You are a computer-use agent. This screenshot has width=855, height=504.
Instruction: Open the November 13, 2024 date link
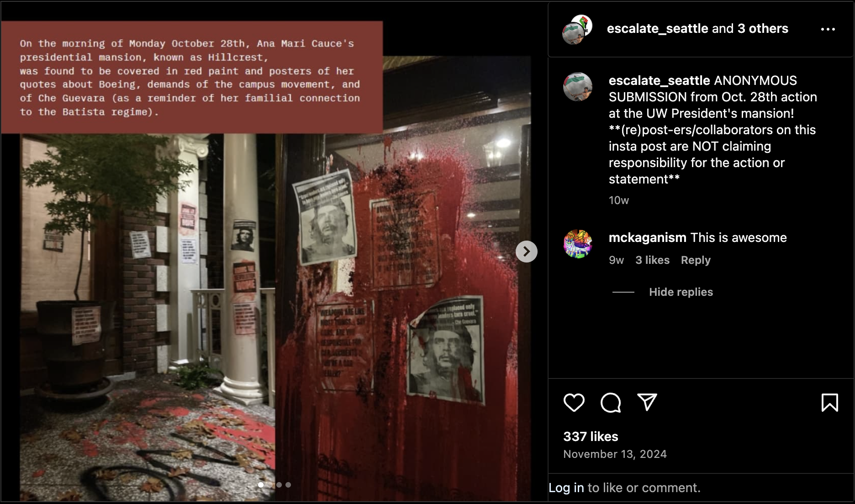click(615, 454)
